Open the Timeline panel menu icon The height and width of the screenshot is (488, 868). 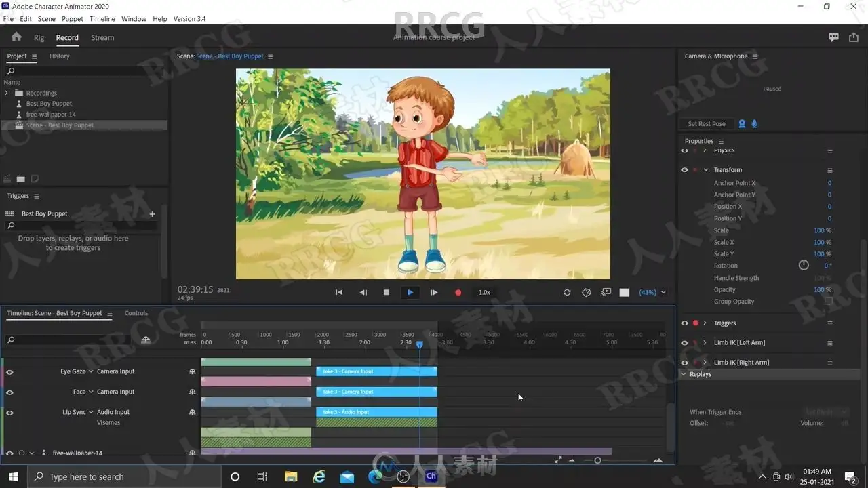109,313
